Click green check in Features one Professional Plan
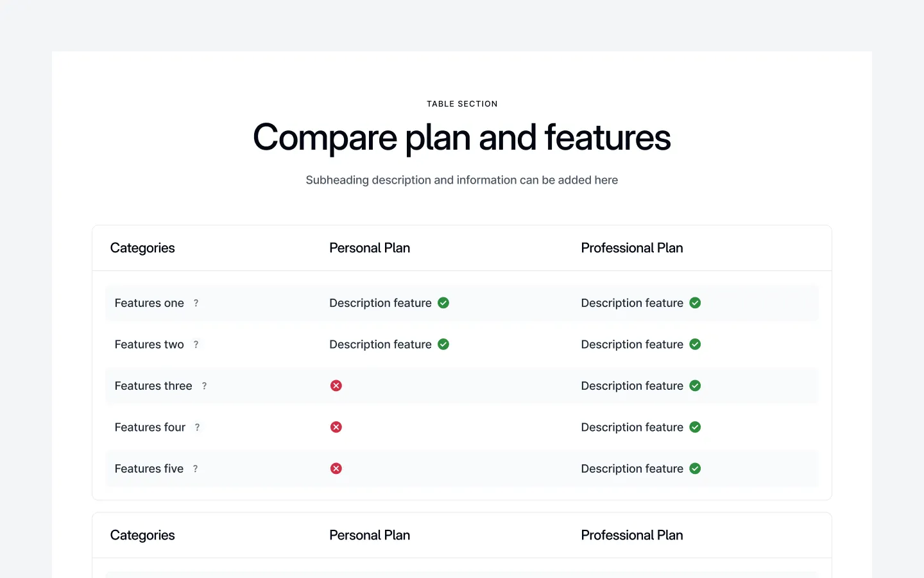This screenshot has width=924, height=578. [x=695, y=302]
